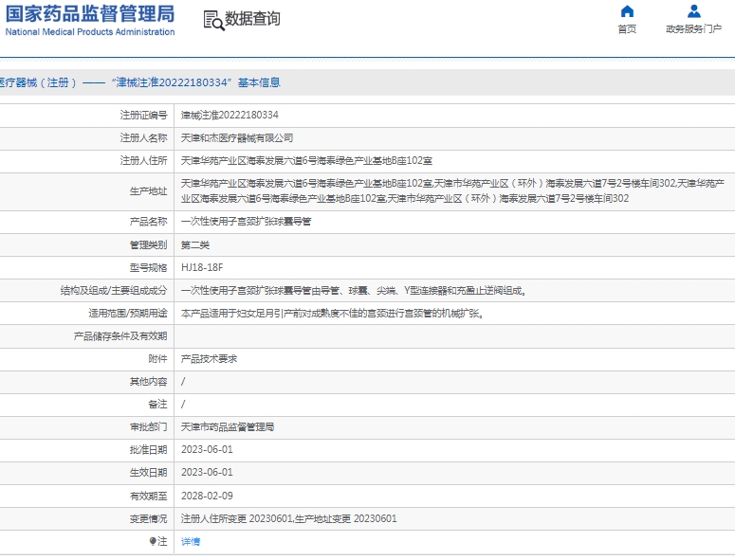Click attachment value 产品技术要求
The image size is (735, 560).
tap(209, 359)
